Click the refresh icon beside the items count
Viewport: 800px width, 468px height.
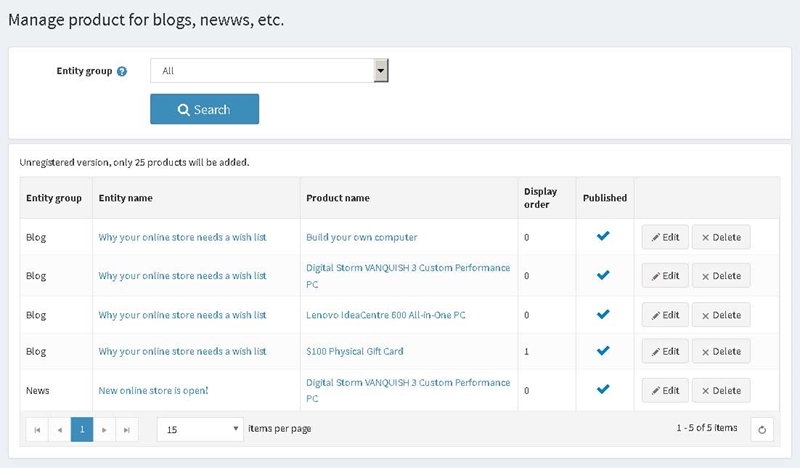(762, 429)
